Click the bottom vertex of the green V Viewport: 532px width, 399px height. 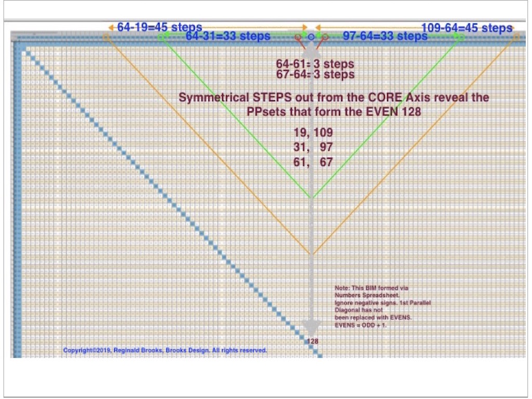coord(311,197)
